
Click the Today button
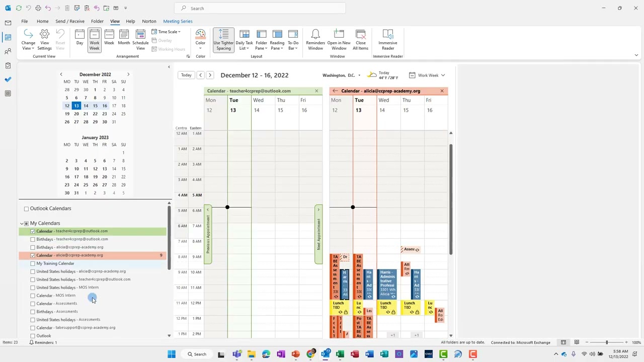tap(186, 75)
